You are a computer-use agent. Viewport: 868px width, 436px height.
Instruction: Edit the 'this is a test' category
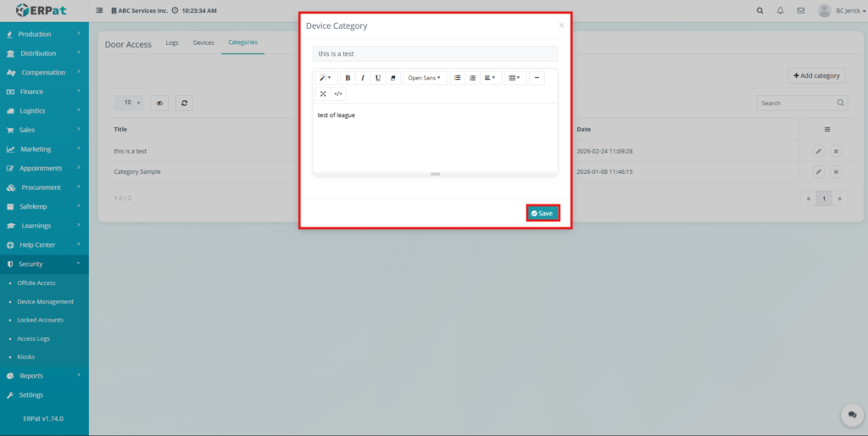click(819, 151)
